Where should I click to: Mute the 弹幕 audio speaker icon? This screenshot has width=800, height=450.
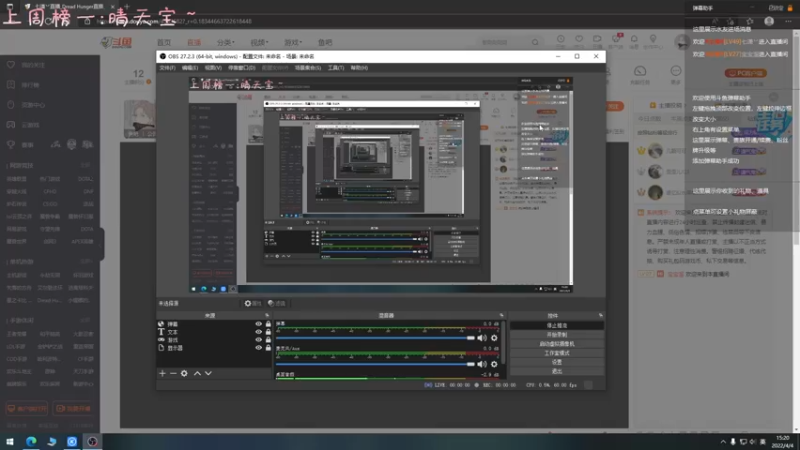click(x=482, y=338)
